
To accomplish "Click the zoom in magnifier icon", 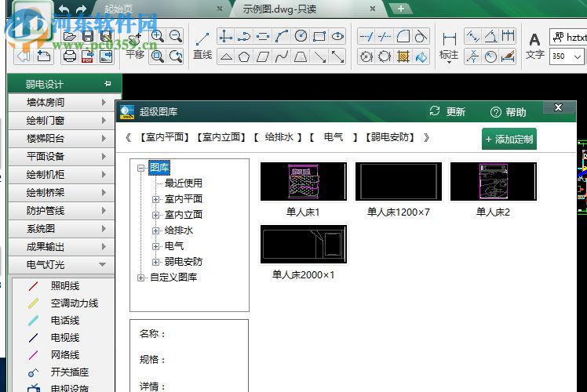I will click(x=158, y=36).
